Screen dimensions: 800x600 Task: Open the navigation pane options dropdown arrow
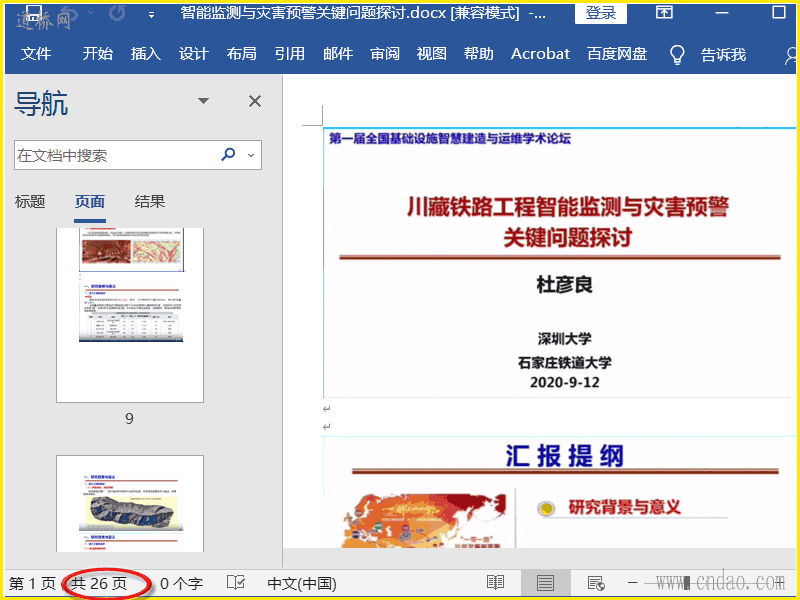point(203,101)
